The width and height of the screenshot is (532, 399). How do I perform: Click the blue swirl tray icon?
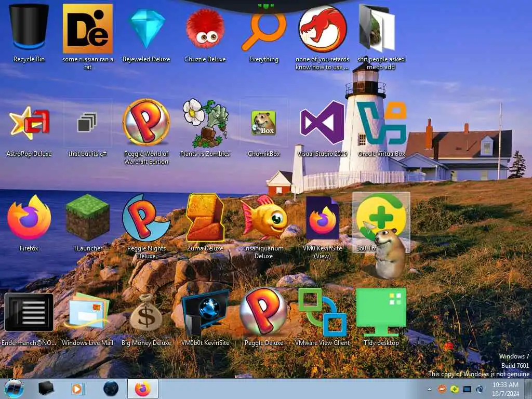pyautogui.click(x=480, y=389)
